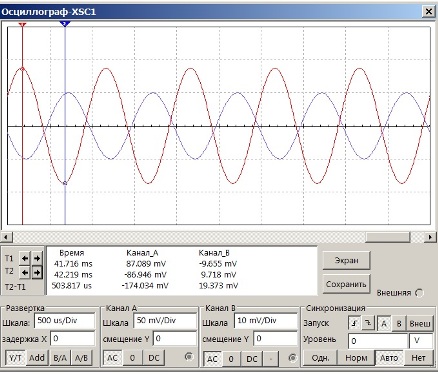Move cursor T1 left with arrow

pyautogui.click(x=25, y=258)
